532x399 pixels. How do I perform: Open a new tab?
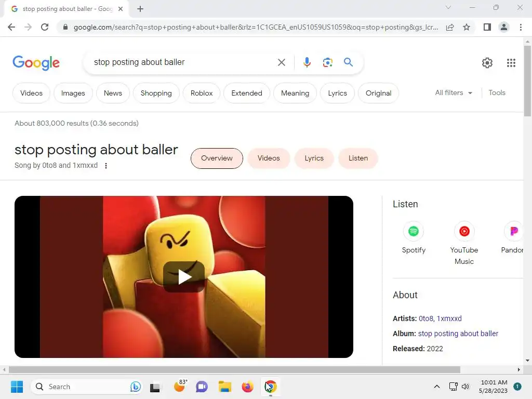tap(140, 9)
